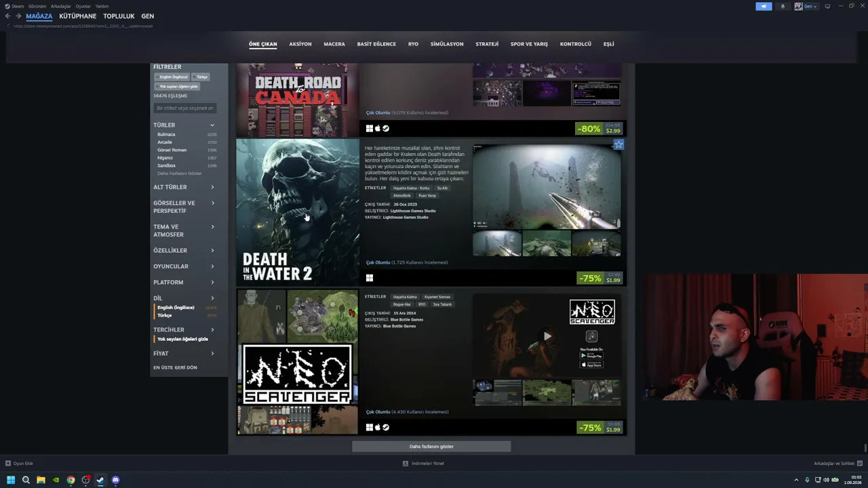Filter by the Arcade genre
This screenshot has height=488, width=868.
tap(165, 142)
